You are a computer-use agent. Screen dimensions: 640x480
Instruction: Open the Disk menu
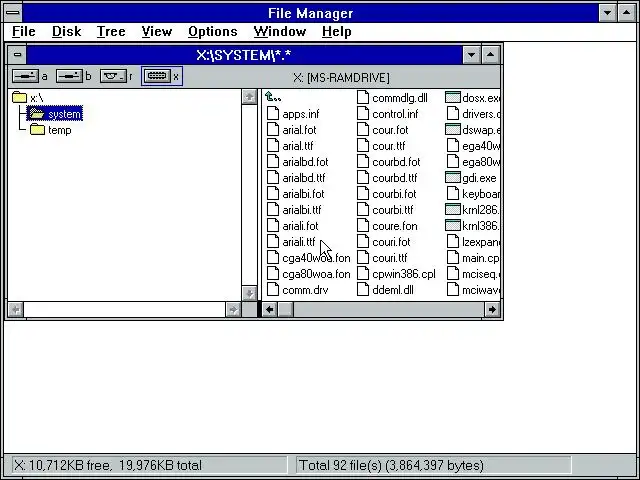point(67,32)
